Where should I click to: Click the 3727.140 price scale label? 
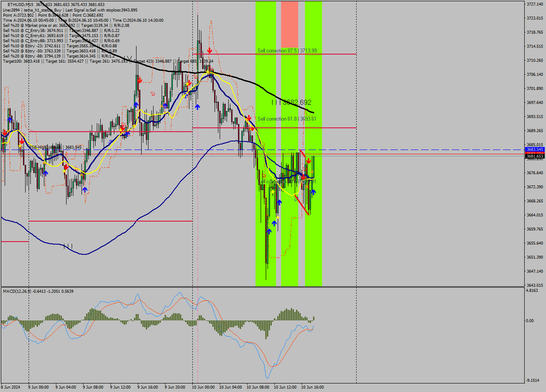534,4
